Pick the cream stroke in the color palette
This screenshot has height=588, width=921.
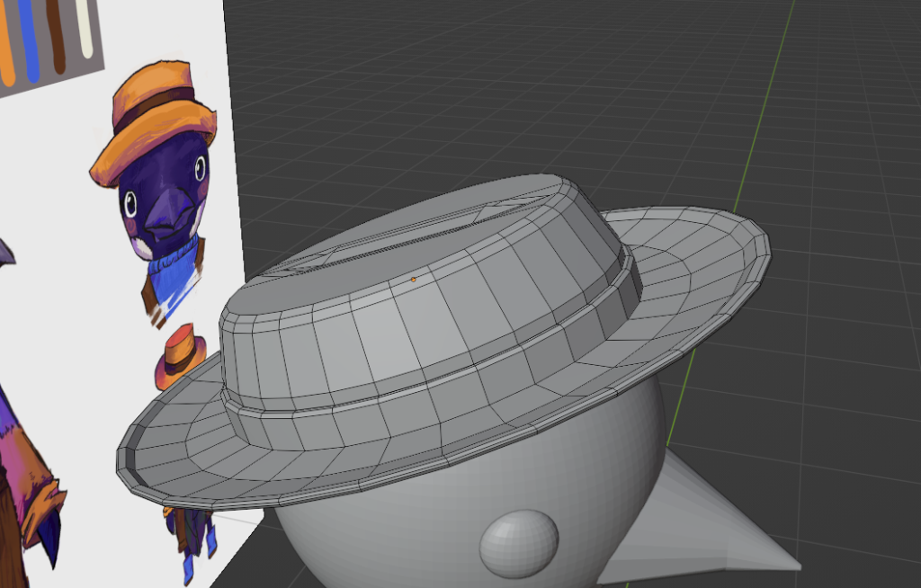(x=84, y=27)
